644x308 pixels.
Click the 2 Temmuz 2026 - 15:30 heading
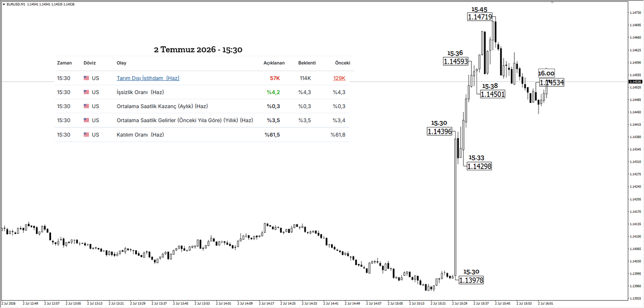pyautogui.click(x=198, y=50)
